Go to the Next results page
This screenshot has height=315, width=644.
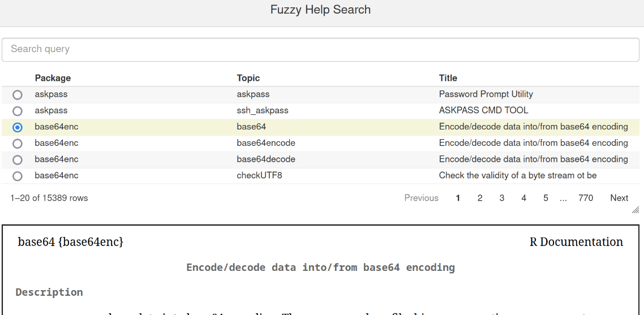pos(619,198)
